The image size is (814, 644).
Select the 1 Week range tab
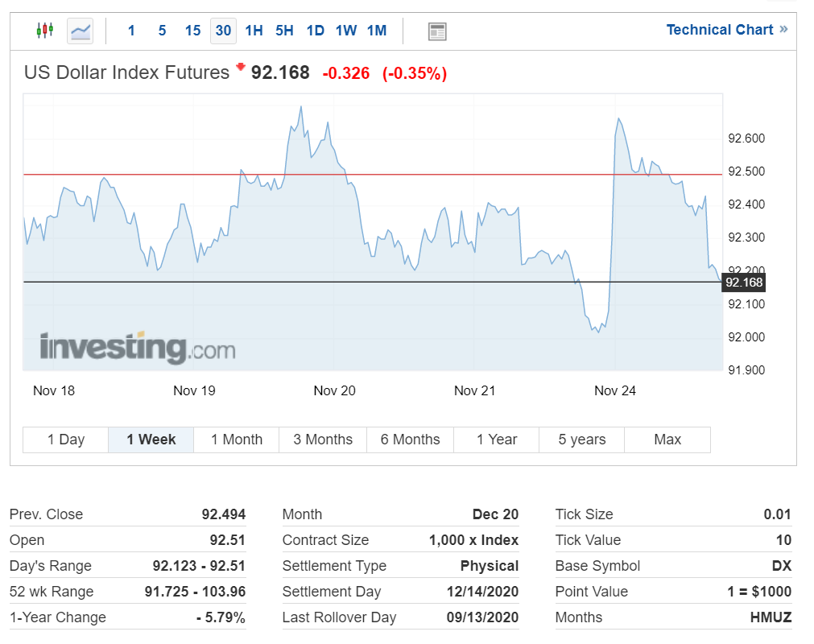pos(151,440)
